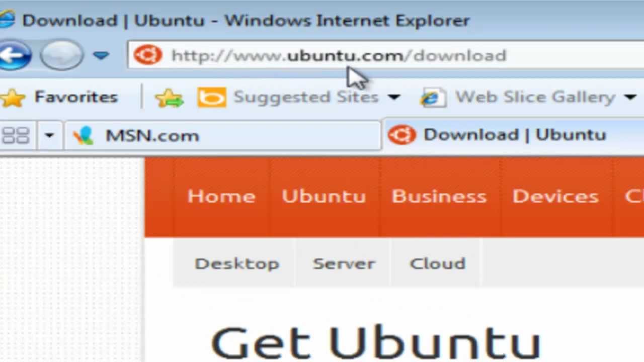Expand the Web Slice Gallery dropdown
This screenshot has height=362, width=644.
point(630,97)
